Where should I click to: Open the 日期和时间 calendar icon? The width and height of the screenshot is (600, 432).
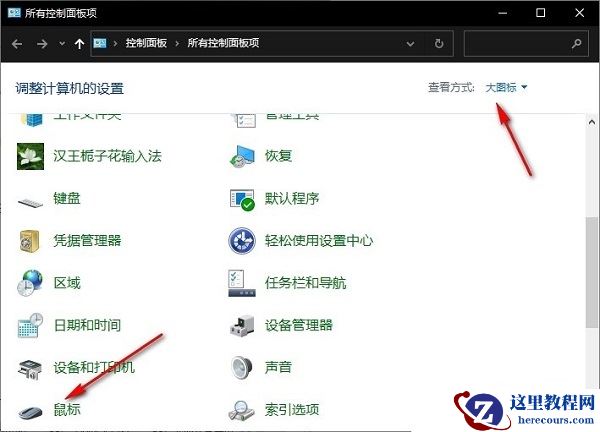pyautogui.click(x=30, y=325)
